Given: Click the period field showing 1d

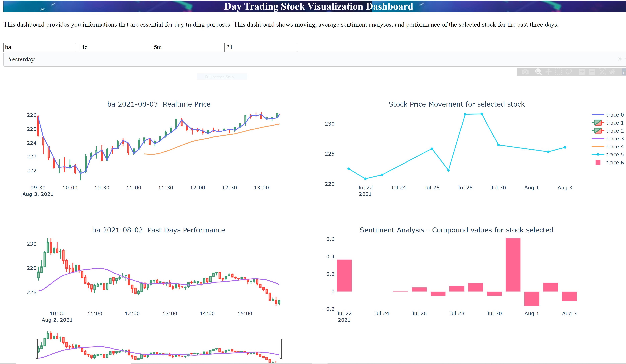Looking at the screenshot, I should (116, 47).
